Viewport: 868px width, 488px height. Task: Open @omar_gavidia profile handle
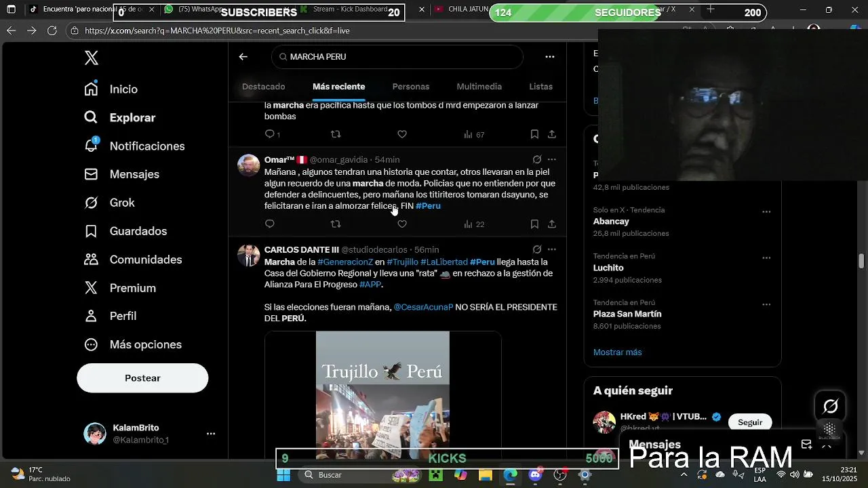[x=338, y=160]
